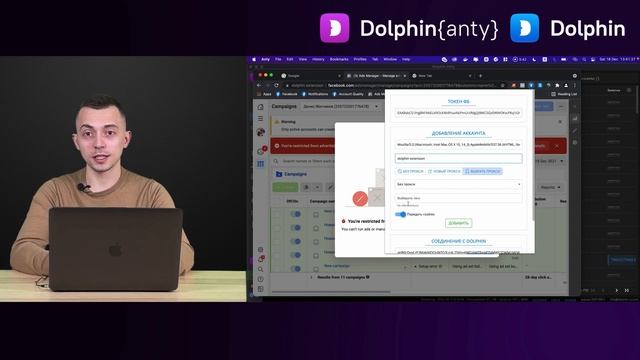Open the Reading List

564,94
